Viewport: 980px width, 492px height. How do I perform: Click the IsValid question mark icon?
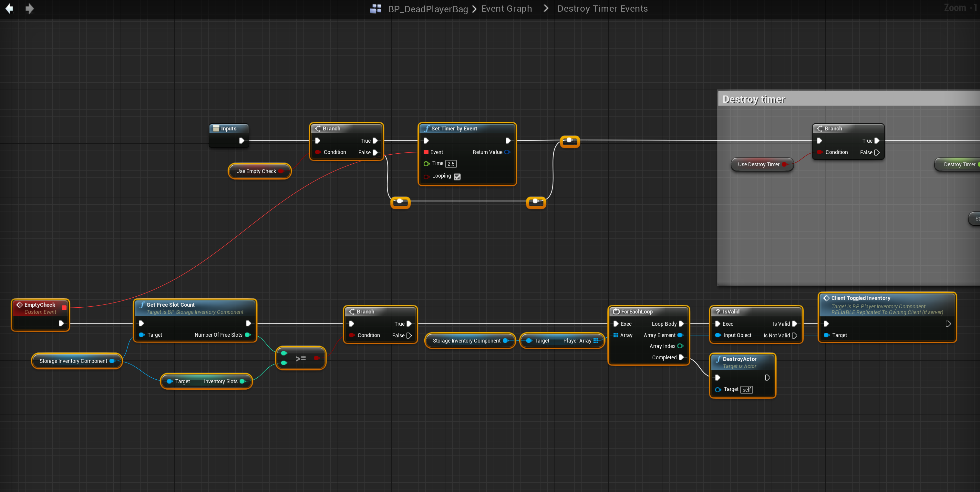tap(718, 312)
